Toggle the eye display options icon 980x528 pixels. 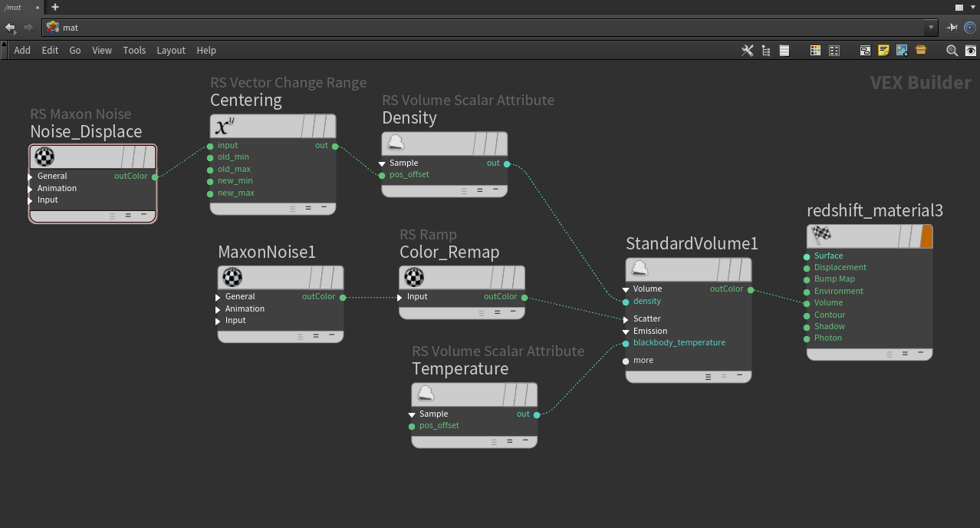click(971, 51)
